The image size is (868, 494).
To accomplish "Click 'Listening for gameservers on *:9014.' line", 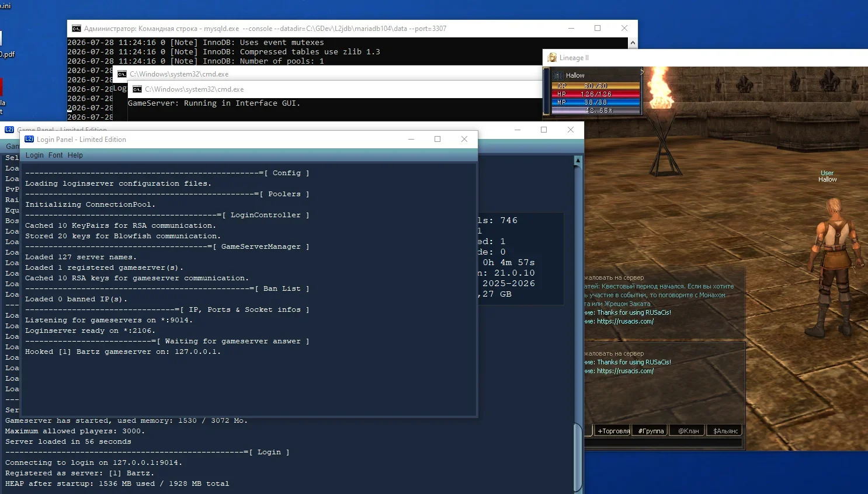I will click(x=109, y=321).
